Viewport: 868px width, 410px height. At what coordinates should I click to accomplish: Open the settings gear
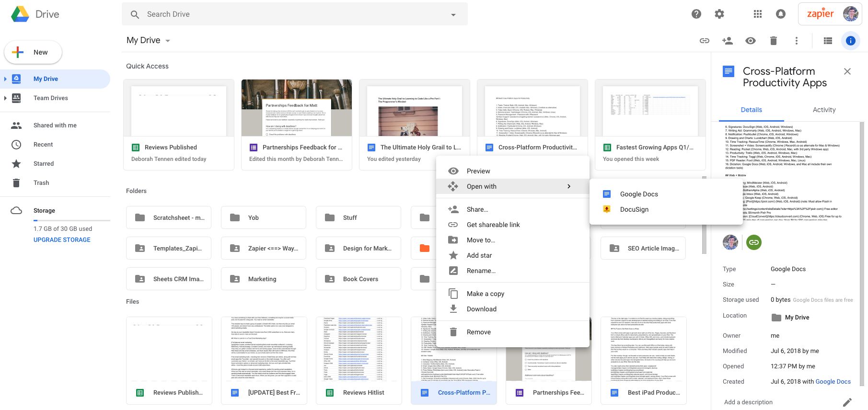click(x=719, y=14)
